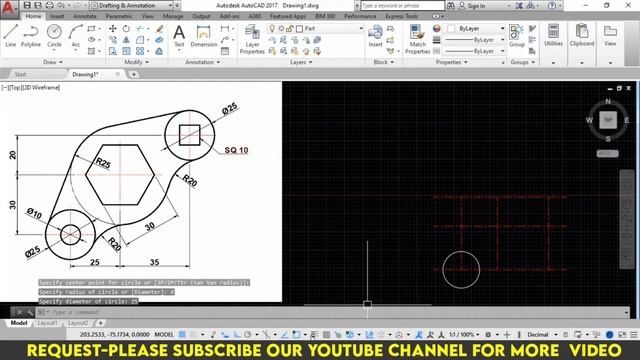Open the ByLayer linetype dropdown

(x=475, y=51)
